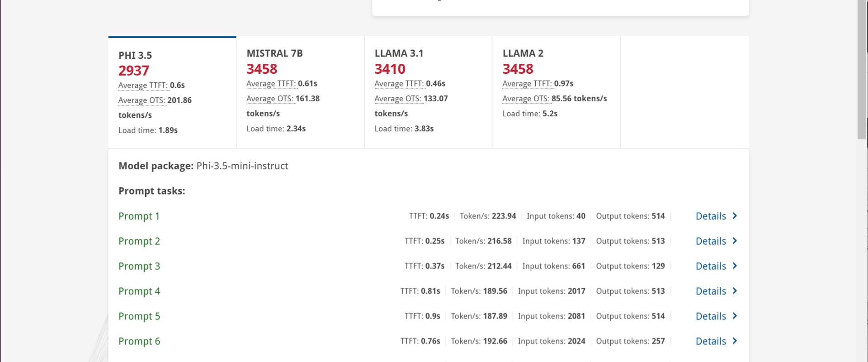This screenshot has height=362, width=868.
Task: Click the chevron arrow in Prompt 1 row
Action: [x=735, y=216]
